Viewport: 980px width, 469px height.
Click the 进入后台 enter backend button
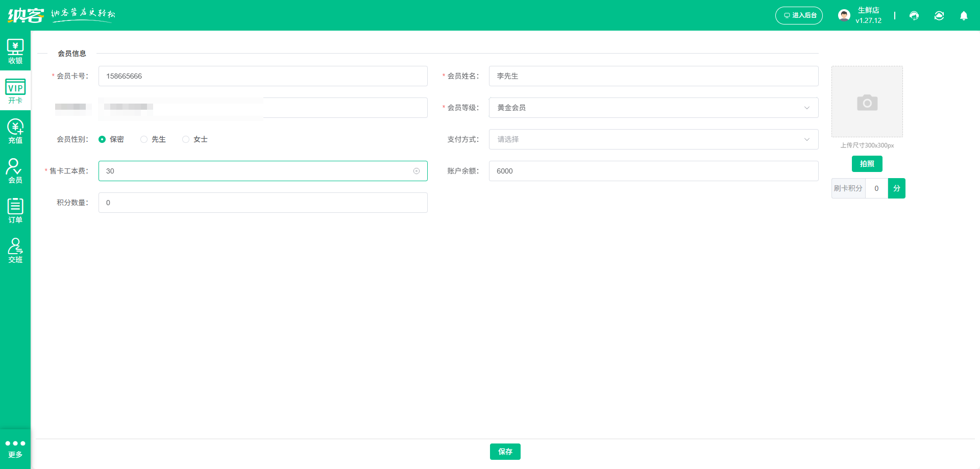point(799,15)
